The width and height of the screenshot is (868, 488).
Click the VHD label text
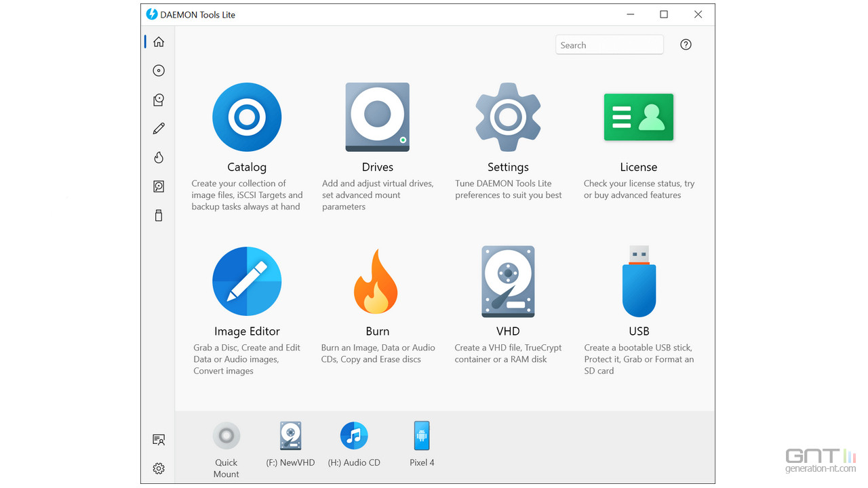click(x=508, y=331)
